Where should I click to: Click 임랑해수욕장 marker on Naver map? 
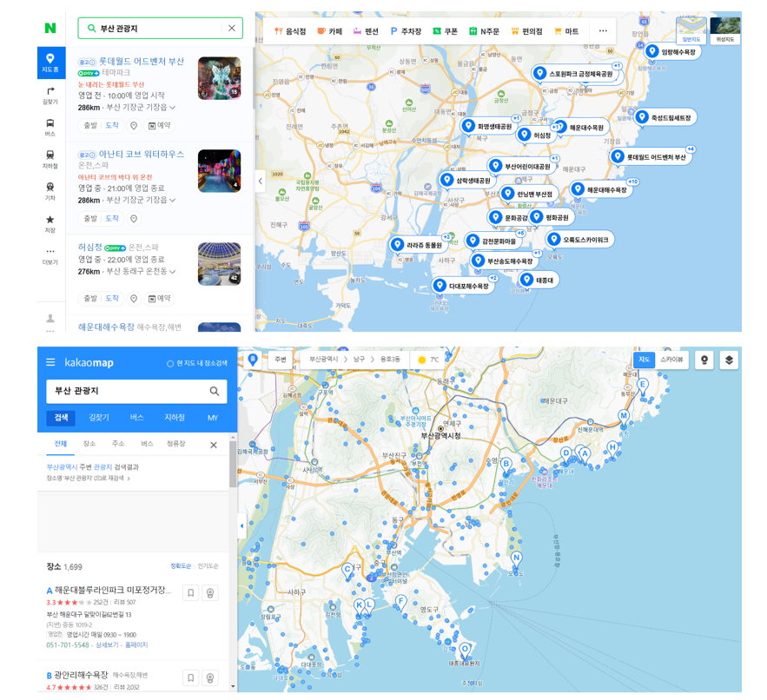672,51
